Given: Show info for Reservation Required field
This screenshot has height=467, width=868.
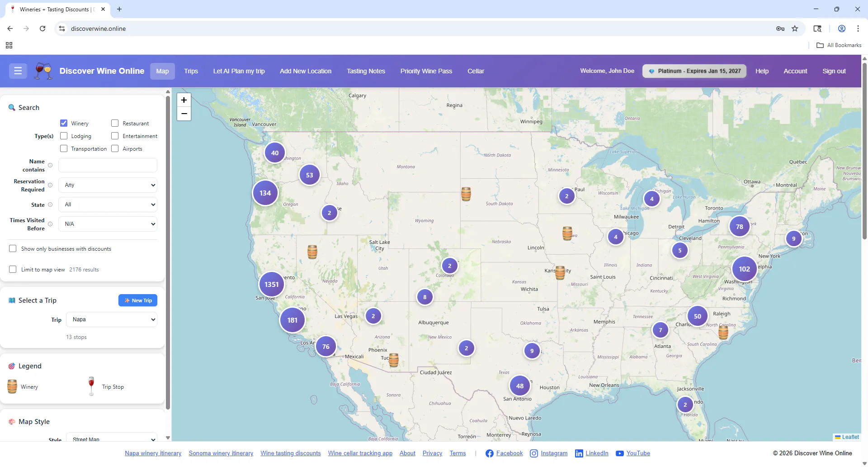Looking at the screenshot, I should point(50,185).
